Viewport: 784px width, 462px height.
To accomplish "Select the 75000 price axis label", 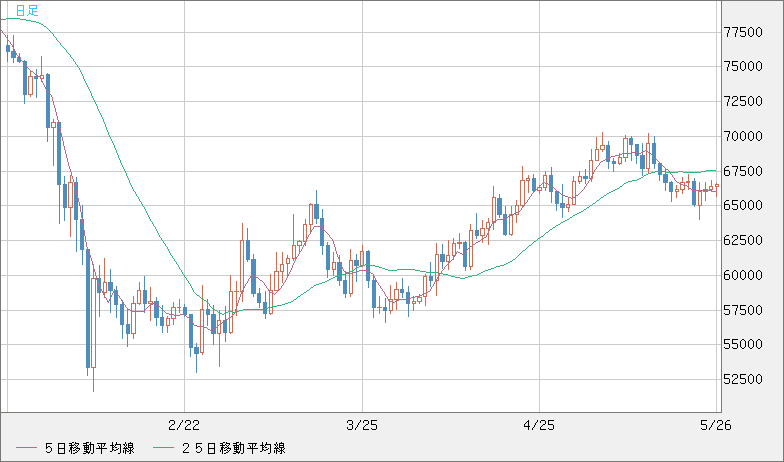I will coord(744,66).
